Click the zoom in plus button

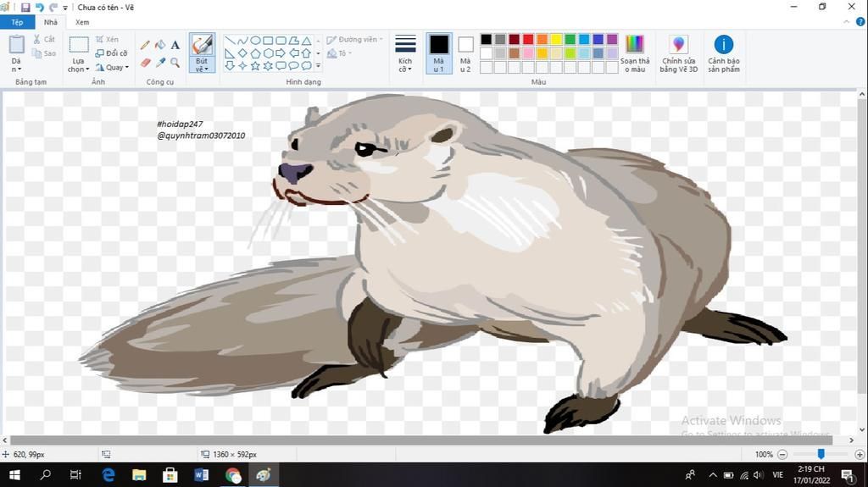[860, 454]
